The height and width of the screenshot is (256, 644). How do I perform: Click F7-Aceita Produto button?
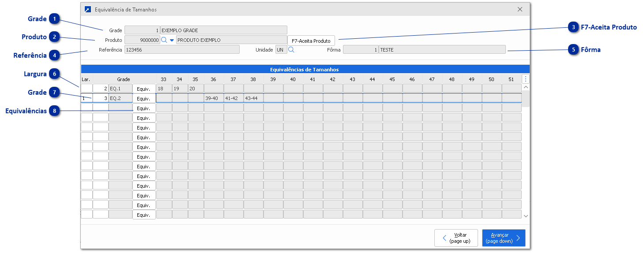pos(311,41)
